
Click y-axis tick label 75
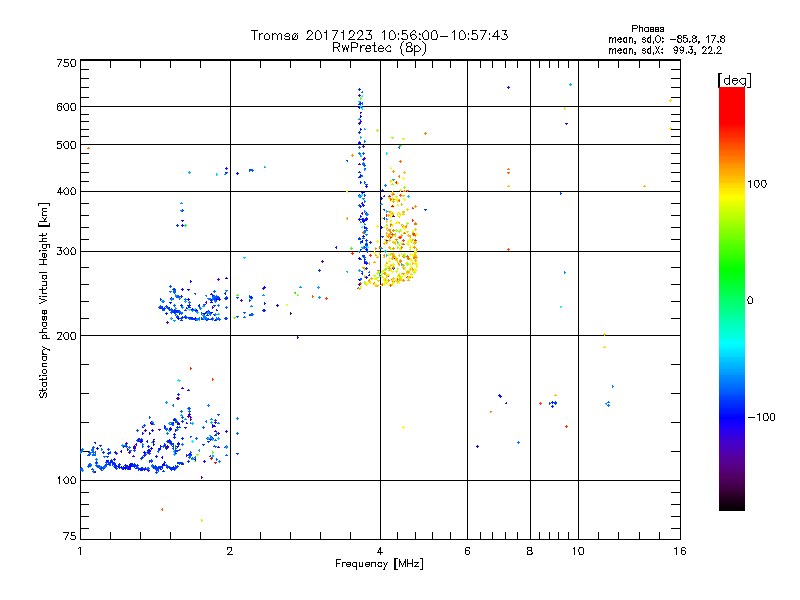click(70, 536)
